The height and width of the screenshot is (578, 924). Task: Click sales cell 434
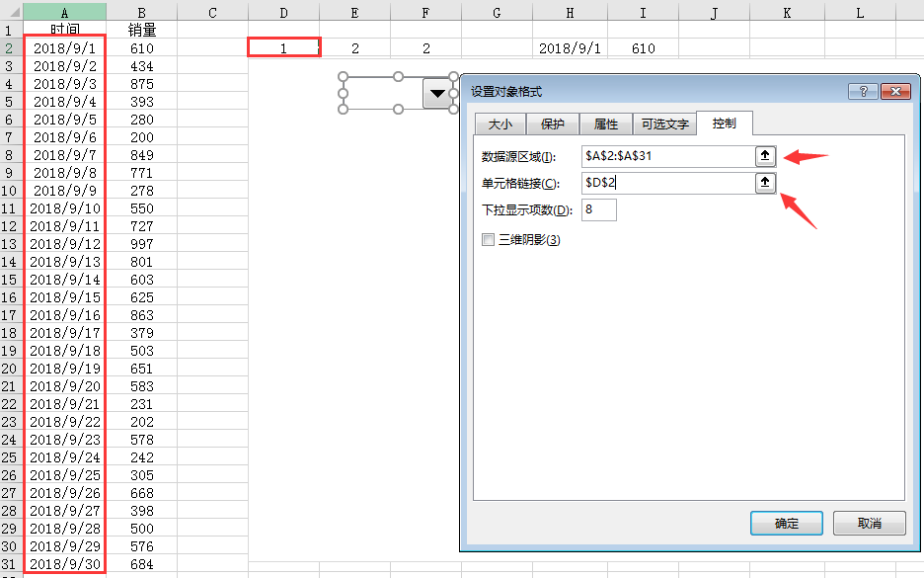tap(141, 66)
